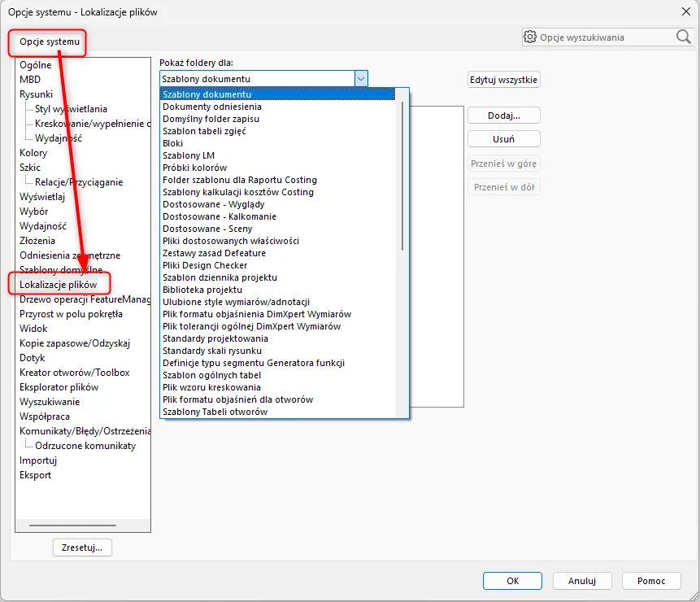Select Wyszukiwanie in the options tree

coord(50,402)
